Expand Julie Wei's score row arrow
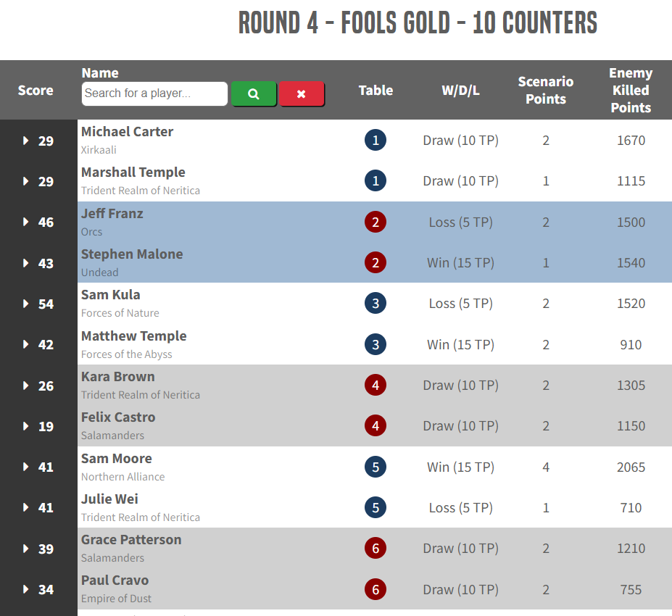This screenshot has height=616, width=672. [26, 508]
